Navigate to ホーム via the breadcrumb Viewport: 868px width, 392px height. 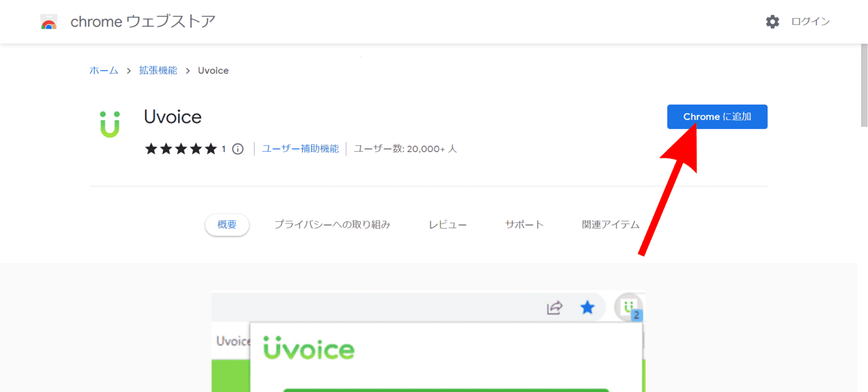[x=104, y=70]
